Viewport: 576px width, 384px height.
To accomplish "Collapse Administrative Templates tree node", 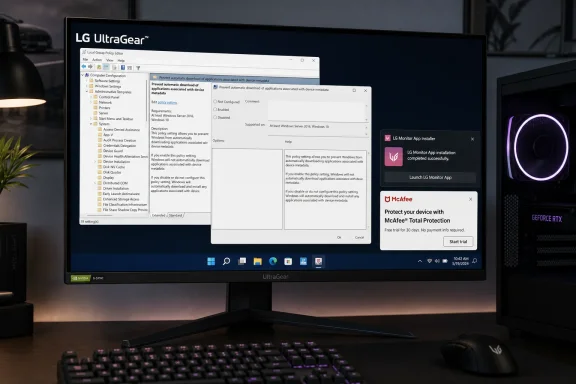I will (x=87, y=91).
